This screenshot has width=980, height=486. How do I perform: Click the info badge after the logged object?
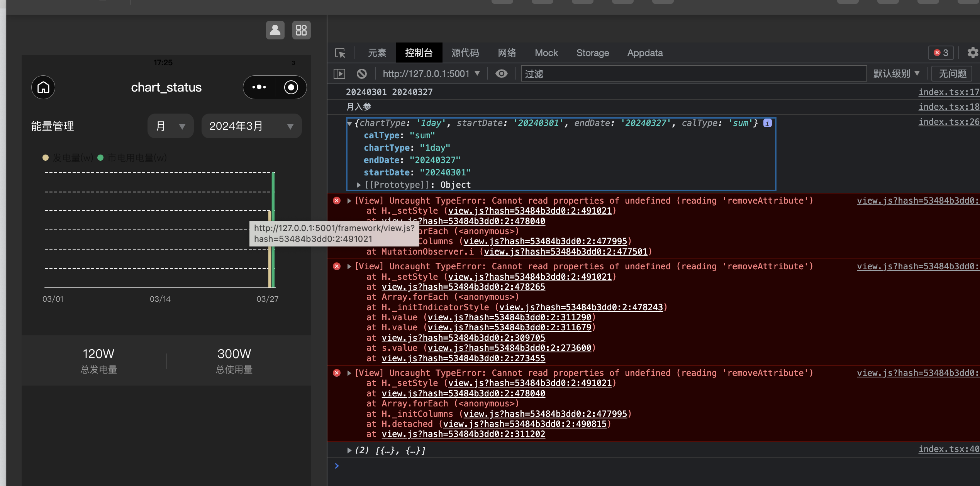768,123
